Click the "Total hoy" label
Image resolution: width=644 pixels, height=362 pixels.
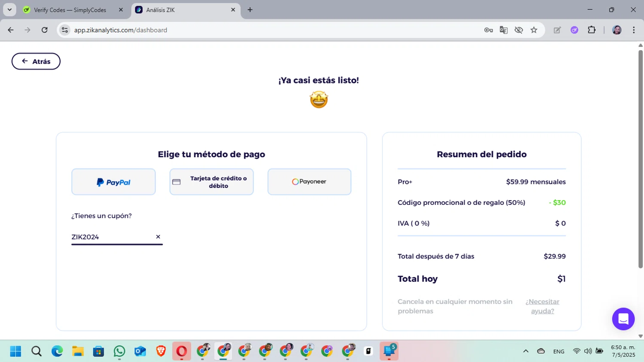tap(418, 279)
